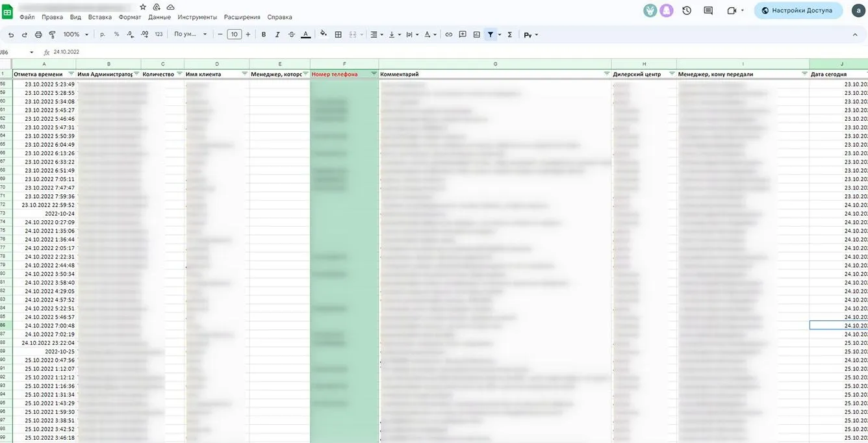Insert a chart using the toolbar icon
Screen dimensions: 868x443
tap(476, 34)
